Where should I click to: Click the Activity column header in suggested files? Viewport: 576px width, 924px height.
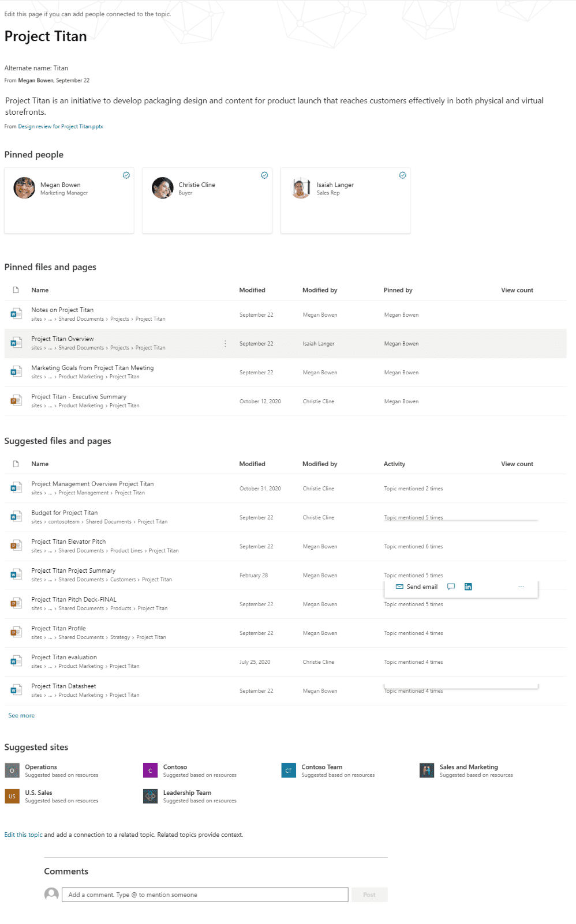394,464
